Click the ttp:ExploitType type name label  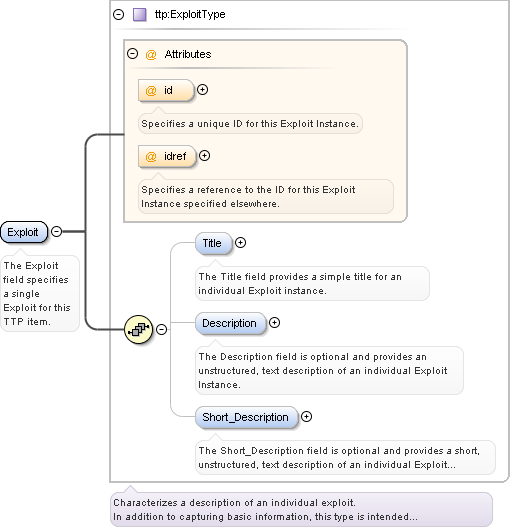tap(190, 14)
